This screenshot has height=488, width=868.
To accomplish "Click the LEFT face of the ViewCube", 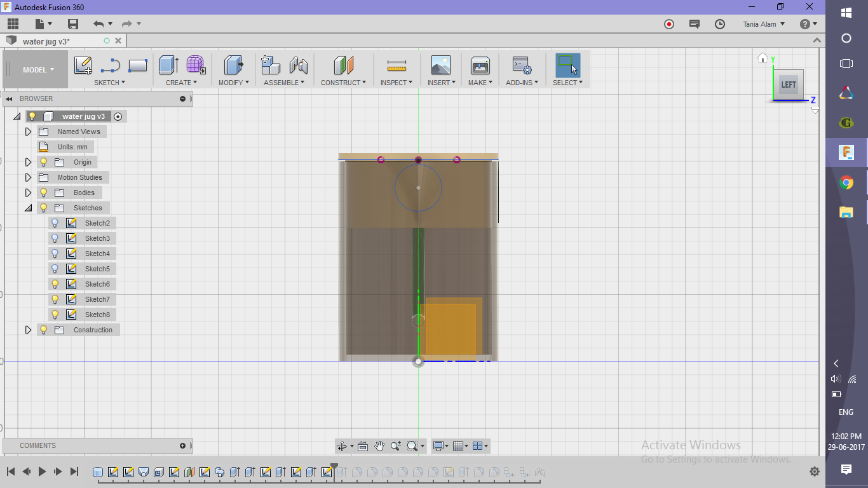I will point(789,85).
